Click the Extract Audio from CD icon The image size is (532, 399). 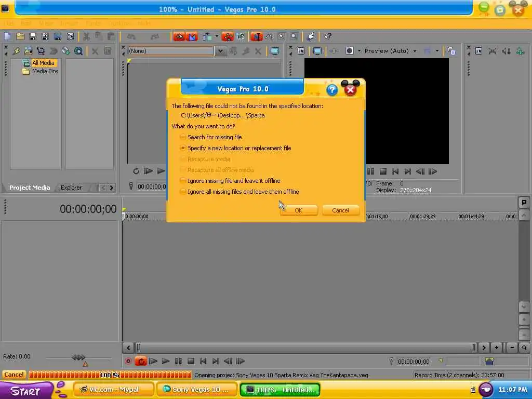click(x=65, y=51)
